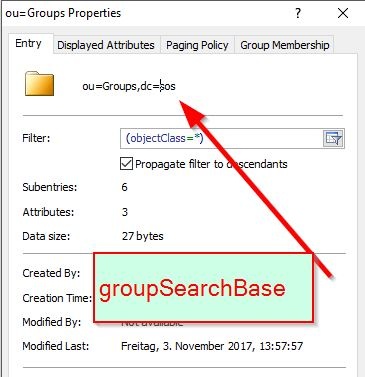
Task: Click the Modified Last: label
Action: pos(56,346)
